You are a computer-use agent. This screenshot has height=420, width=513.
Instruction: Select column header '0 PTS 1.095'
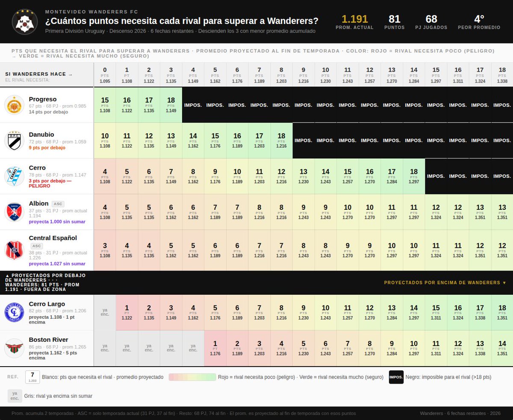point(105,75)
